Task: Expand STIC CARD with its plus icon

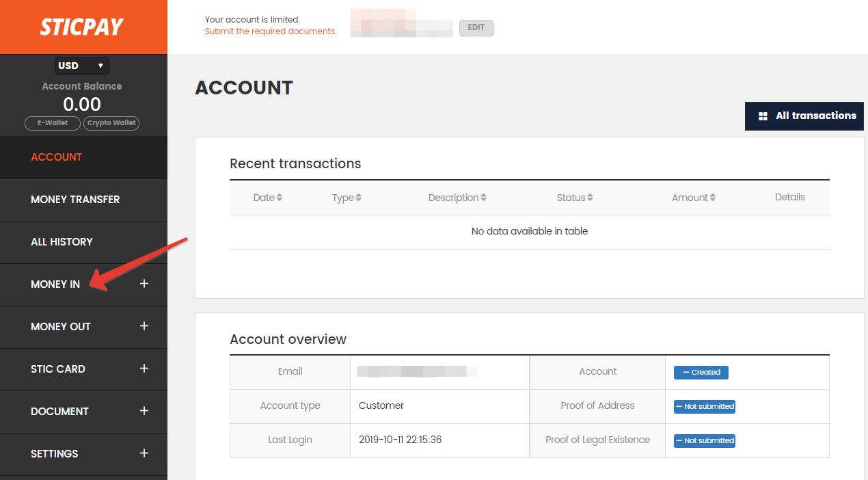Action: click(144, 369)
